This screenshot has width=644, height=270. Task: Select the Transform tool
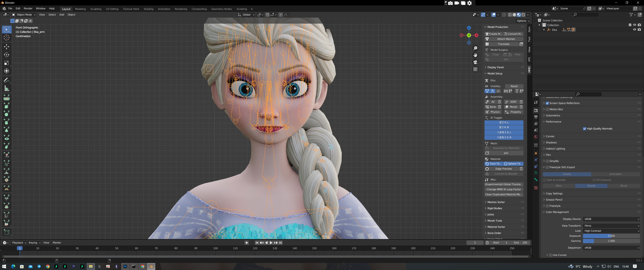(7, 71)
